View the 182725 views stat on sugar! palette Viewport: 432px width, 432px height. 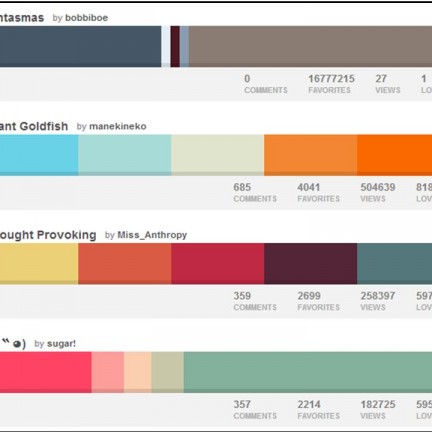coord(378,410)
